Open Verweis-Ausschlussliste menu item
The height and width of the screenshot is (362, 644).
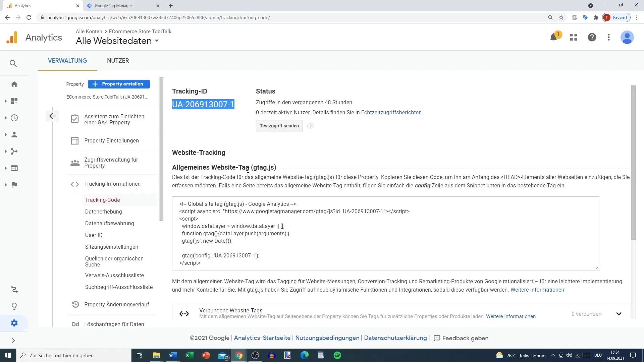click(x=114, y=275)
